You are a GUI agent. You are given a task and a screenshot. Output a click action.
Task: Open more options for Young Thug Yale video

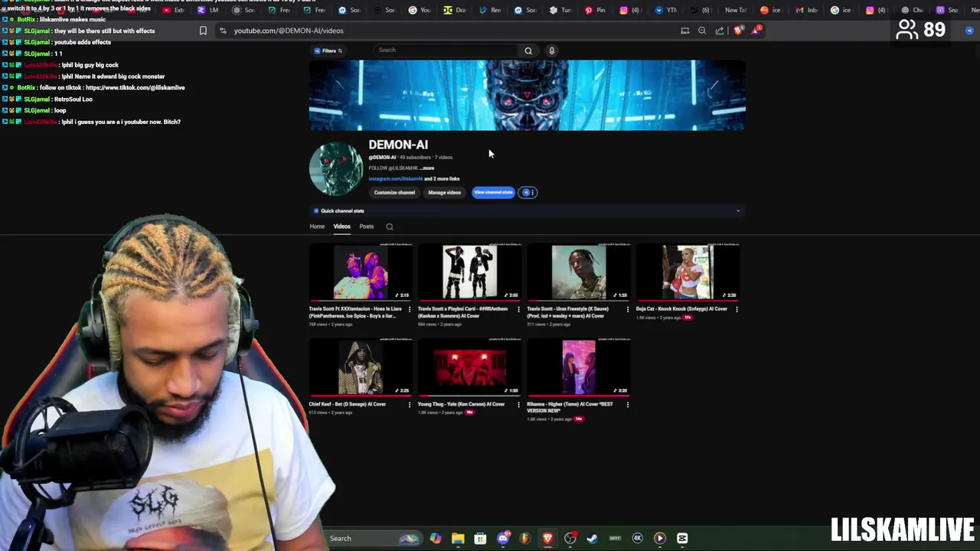coord(518,404)
